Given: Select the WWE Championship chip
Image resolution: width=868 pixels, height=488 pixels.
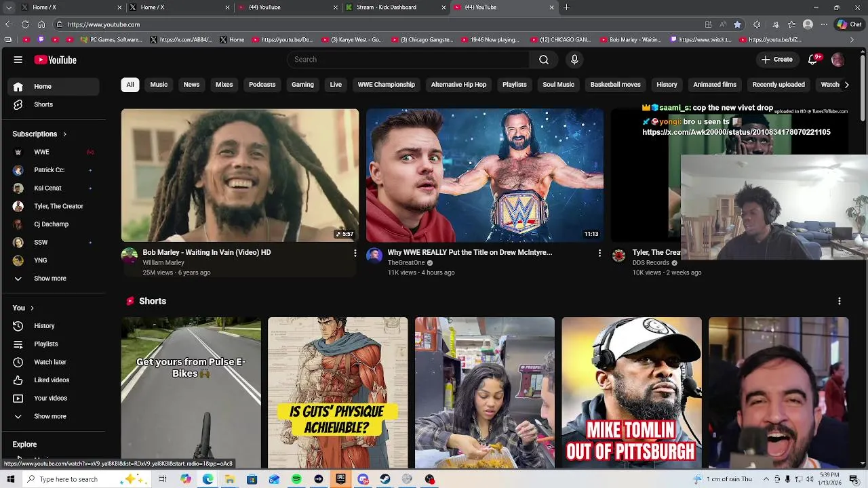Looking at the screenshot, I should click(387, 85).
